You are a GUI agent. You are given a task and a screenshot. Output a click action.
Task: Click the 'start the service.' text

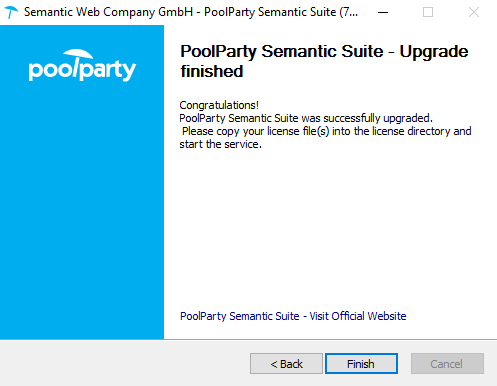pyautogui.click(x=220, y=144)
